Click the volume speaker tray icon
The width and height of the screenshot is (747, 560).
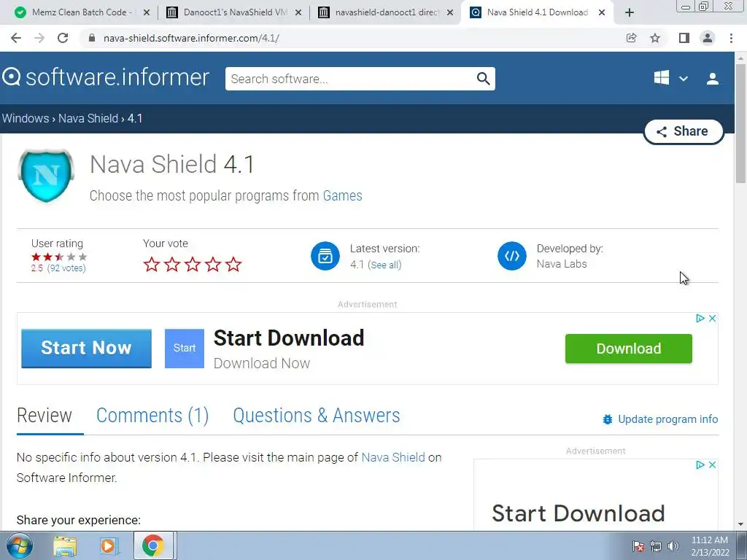pyautogui.click(x=673, y=546)
